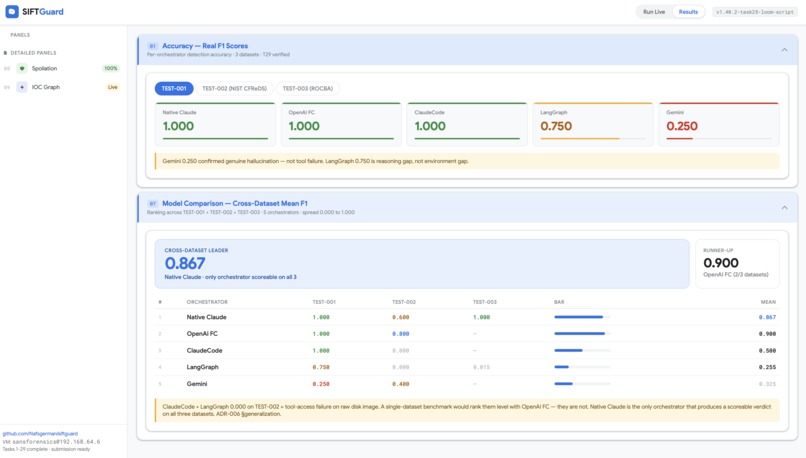Image resolution: width=806 pixels, height=458 pixels.
Task: Click the LangGraph orchestrator row name
Action: 203,367
